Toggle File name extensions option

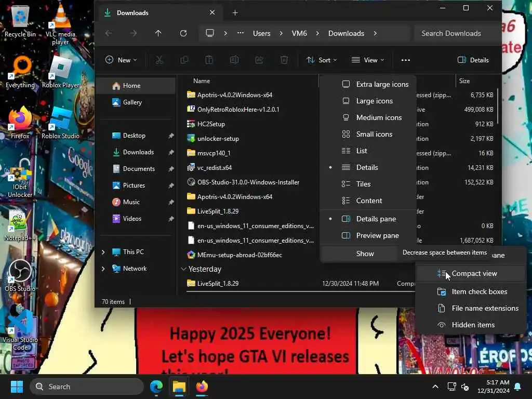click(x=471, y=308)
